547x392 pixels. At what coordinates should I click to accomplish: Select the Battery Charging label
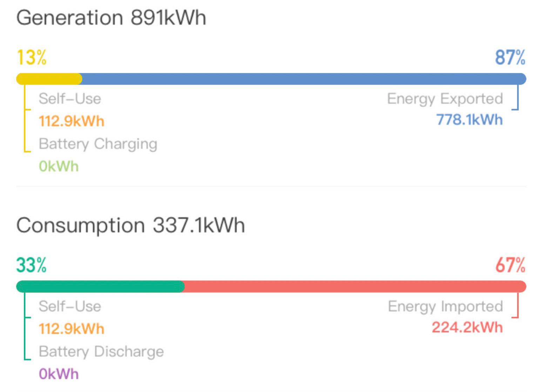pyautogui.click(x=98, y=144)
